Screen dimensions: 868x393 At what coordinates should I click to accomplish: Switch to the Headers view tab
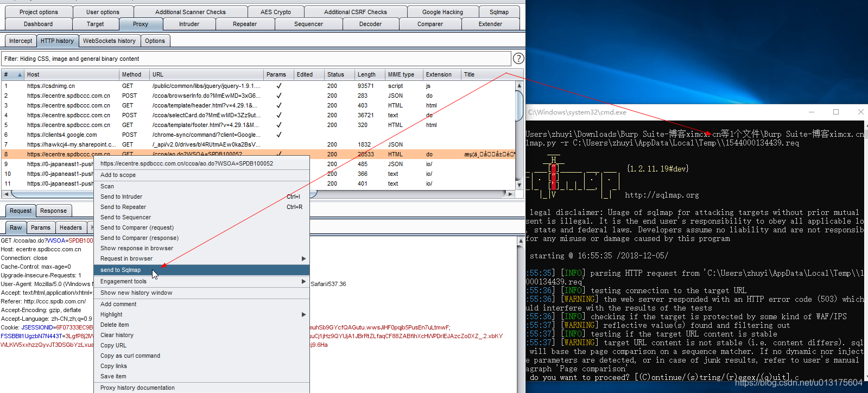71,227
